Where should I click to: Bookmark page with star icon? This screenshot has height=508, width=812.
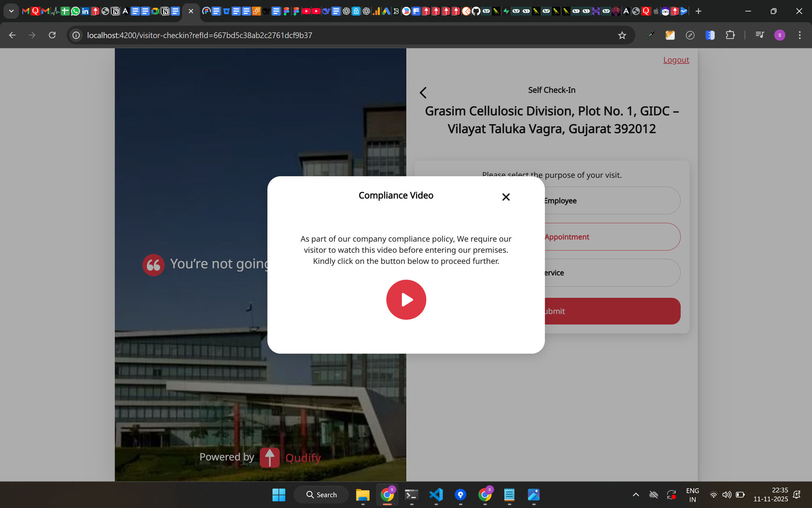point(622,35)
